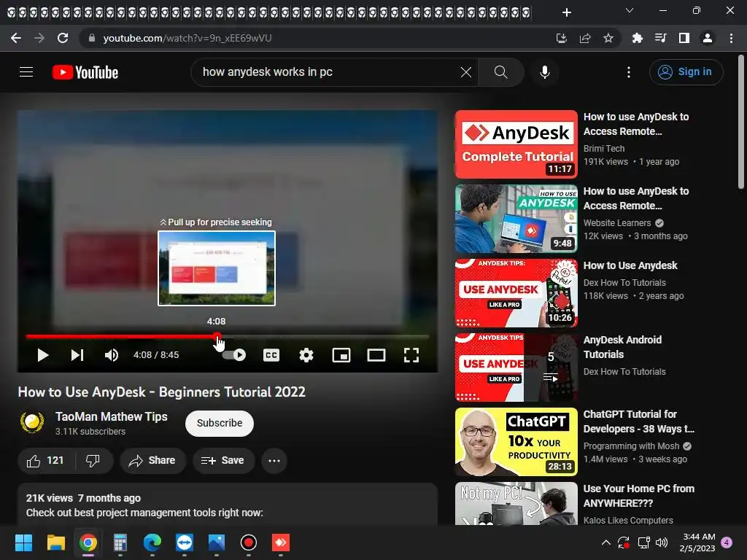Like the video with 121 likes
Screen dimensions: 747x560
tap(46, 461)
